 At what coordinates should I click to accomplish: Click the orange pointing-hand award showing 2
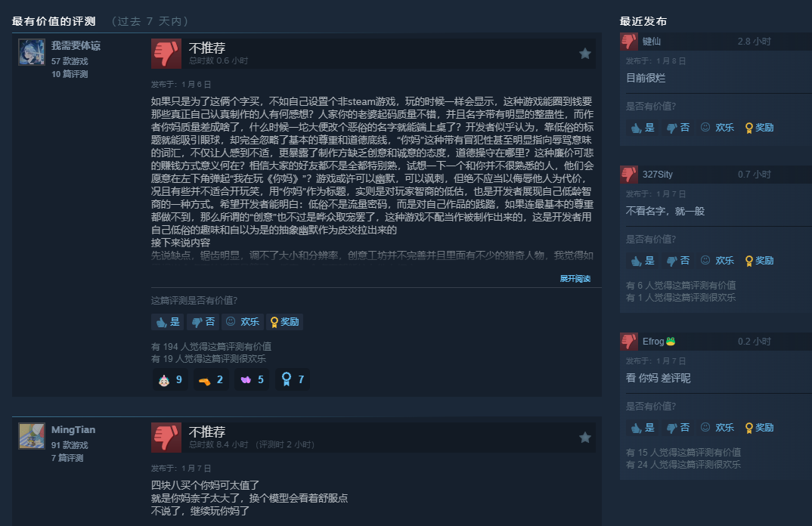pos(211,380)
